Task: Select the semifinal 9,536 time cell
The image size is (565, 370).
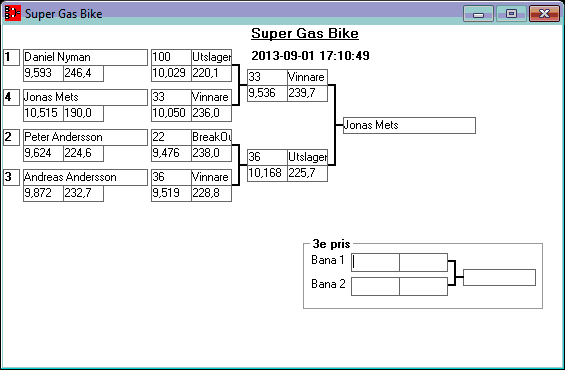Action: (x=267, y=93)
